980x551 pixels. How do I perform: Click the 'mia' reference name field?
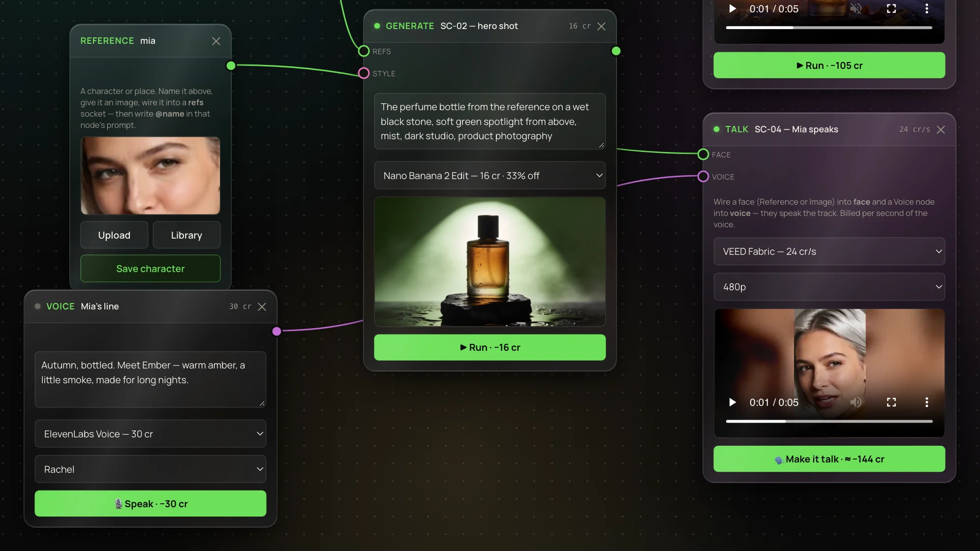click(x=148, y=41)
